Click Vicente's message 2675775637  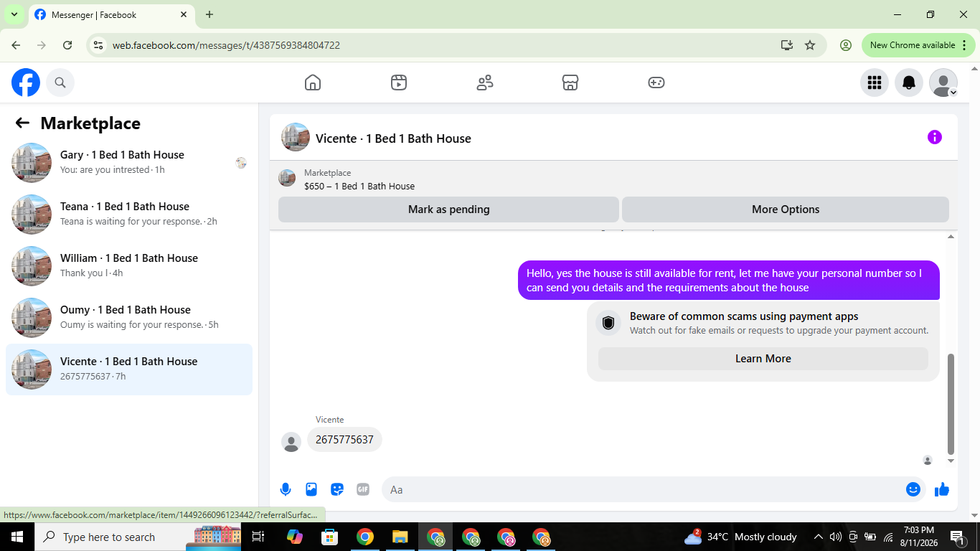tap(344, 440)
